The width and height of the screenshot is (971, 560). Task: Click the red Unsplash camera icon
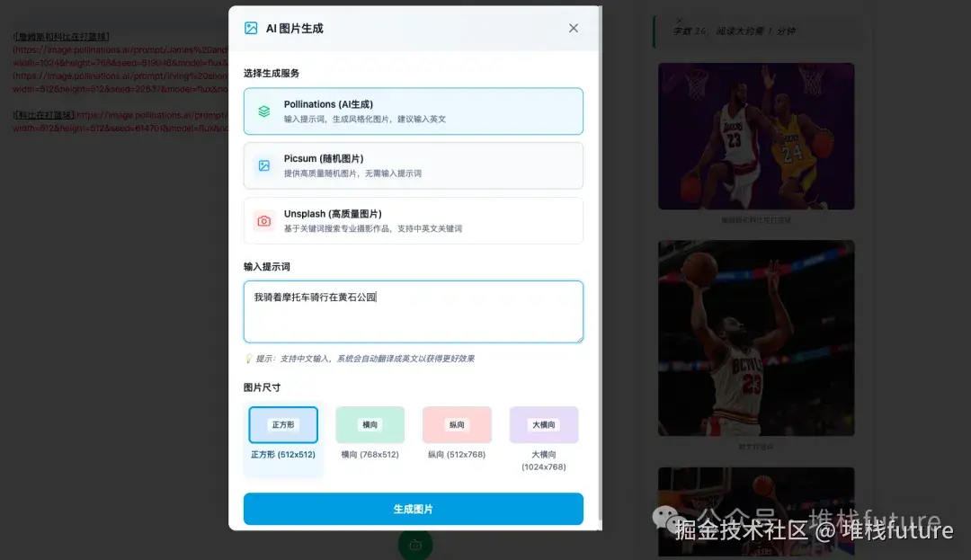pos(264,220)
